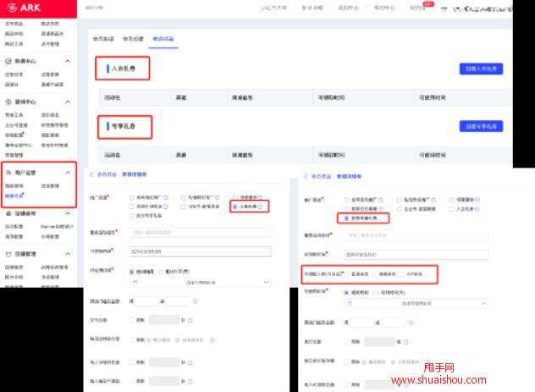Click the 店铺管理 section icon in sidebar
Screen dimensions: 535x392
8,254
